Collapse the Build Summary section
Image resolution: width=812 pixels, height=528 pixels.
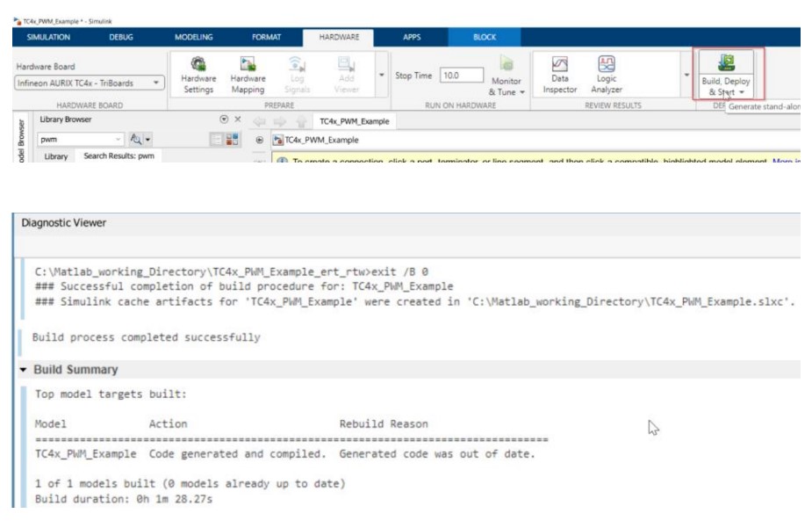pyautogui.click(x=24, y=370)
